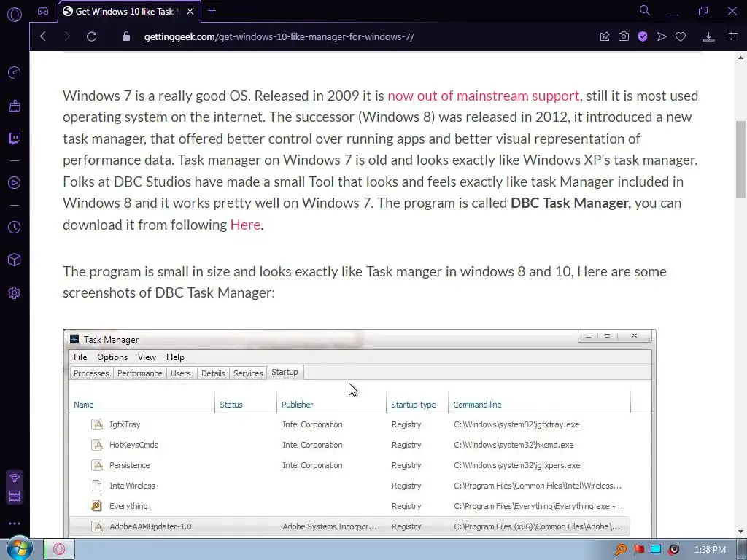Image resolution: width=747 pixels, height=560 pixels.
Task: Select the Everything startup row
Action: 349,506
